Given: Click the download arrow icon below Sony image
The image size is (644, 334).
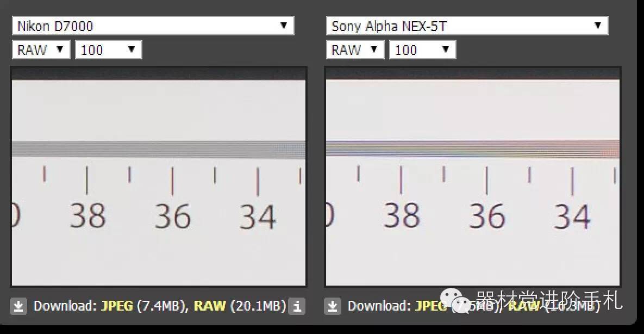Looking at the screenshot, I should [333, 306].
